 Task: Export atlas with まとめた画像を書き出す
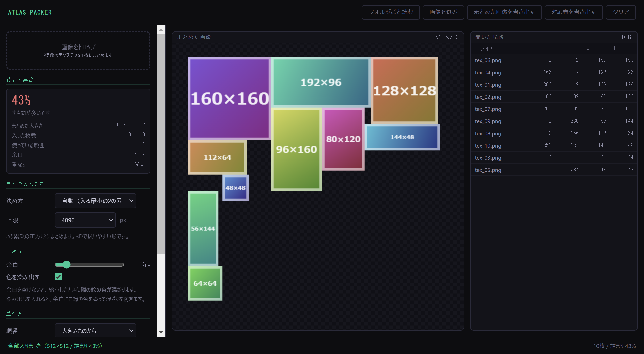pos(504,12)
